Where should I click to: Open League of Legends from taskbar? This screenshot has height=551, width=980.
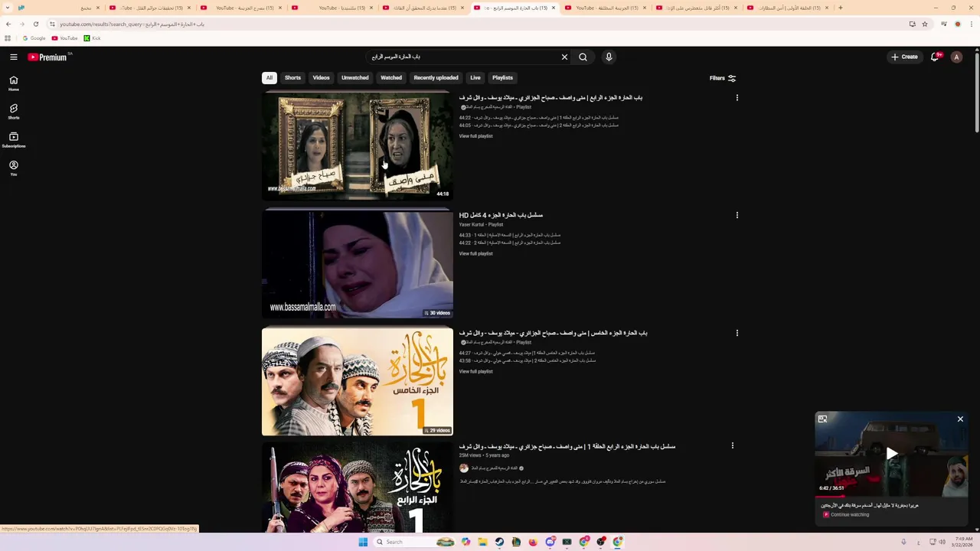click(516, 542)
